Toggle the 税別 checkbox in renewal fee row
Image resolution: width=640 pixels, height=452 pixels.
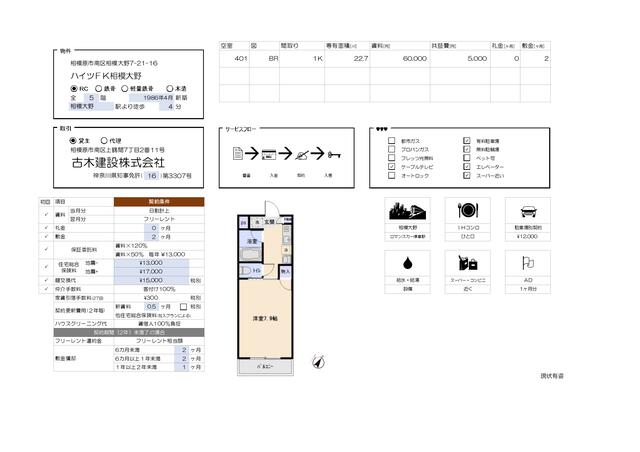(183, 306)
